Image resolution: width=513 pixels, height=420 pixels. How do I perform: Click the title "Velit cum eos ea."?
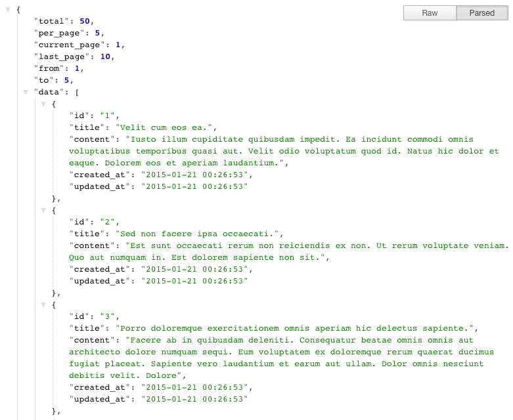164,127
